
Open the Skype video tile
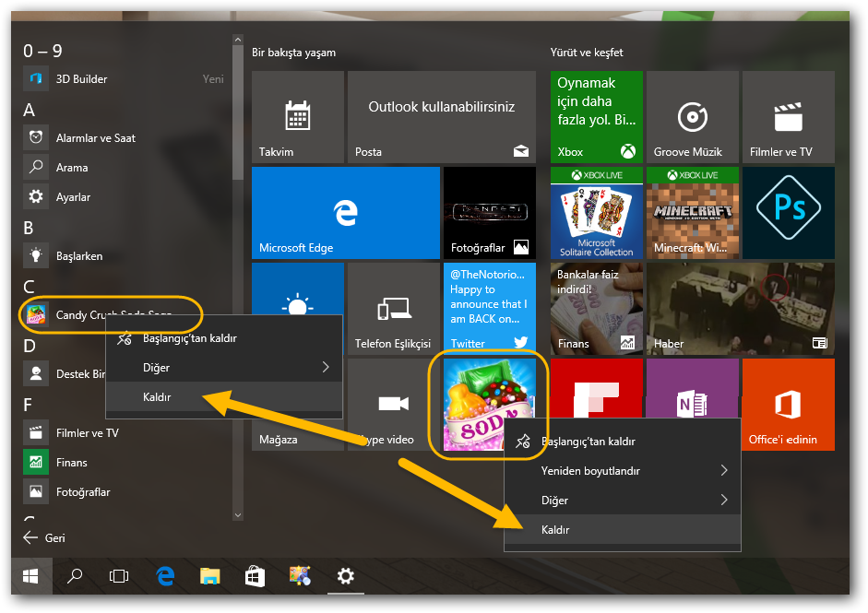click(x=394, y=405)
